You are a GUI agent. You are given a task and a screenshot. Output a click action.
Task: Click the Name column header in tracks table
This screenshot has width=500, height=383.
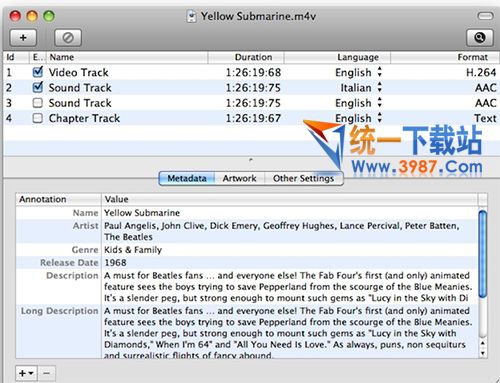click(x=127, y=57)
